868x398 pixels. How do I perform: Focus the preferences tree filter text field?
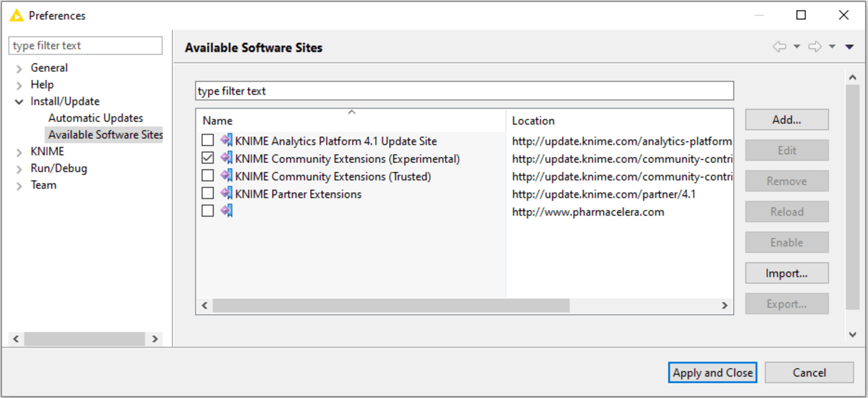[85, 46]
